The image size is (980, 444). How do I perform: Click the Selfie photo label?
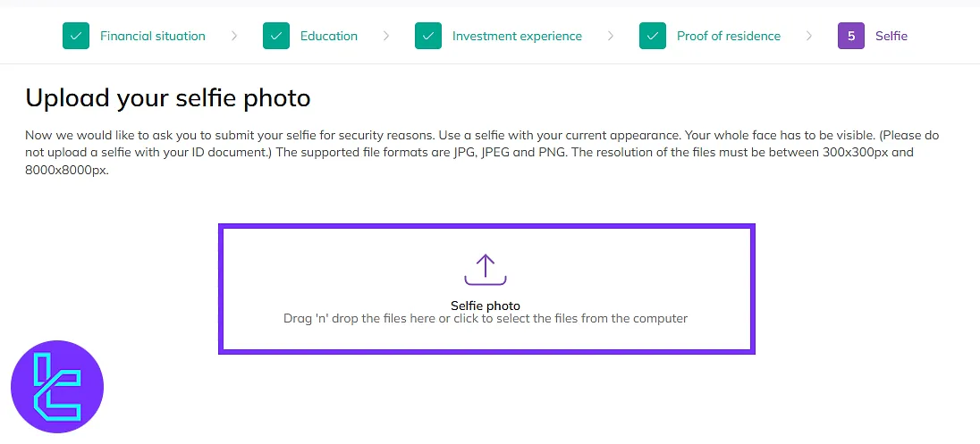click(486, 306)
